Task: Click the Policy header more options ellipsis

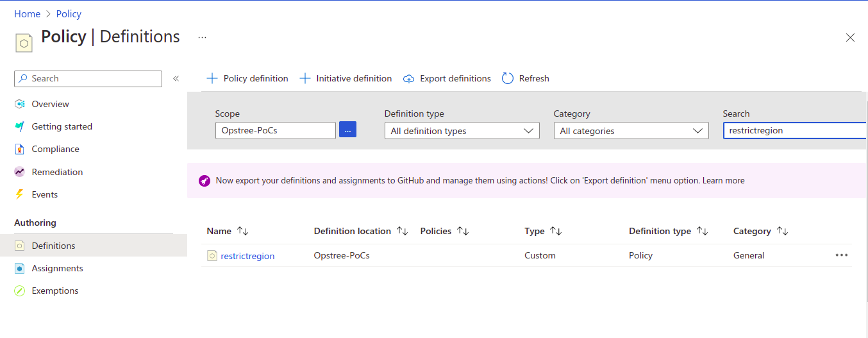Action: click(x=202, y=37)
